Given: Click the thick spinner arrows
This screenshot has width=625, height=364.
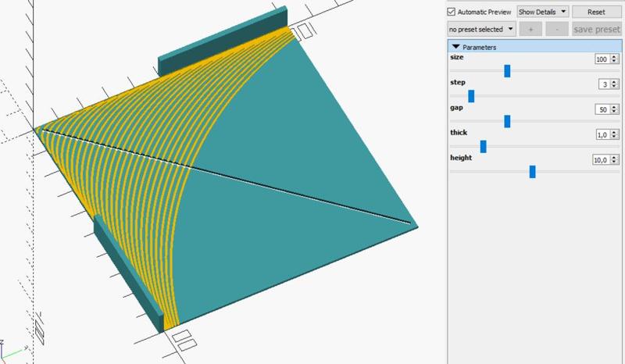Looking at the screenshot, I should [x=614, y=135].
